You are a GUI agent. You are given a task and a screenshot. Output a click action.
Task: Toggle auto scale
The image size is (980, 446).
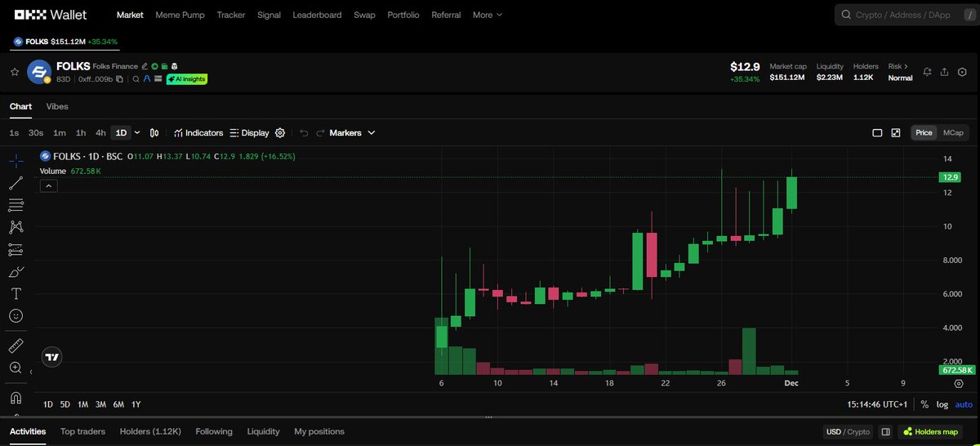[964, 404]
